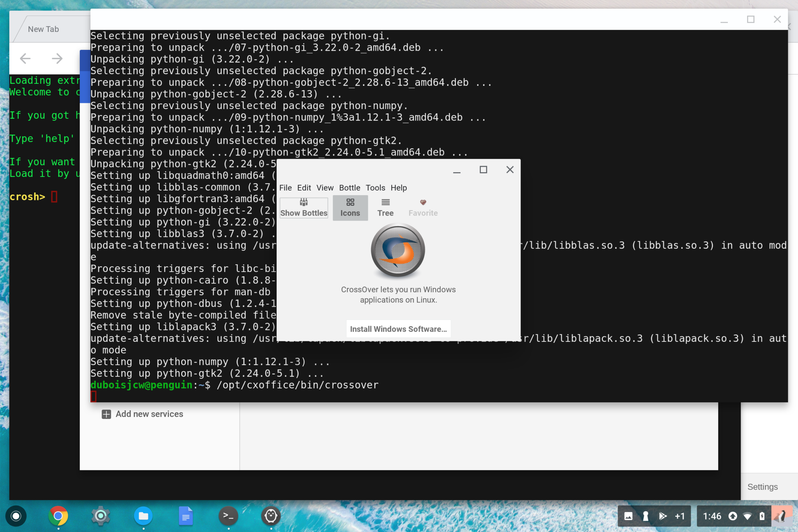Expand the +1 notification overflow in the tray

pyautogui.click(x=680, y=516)
